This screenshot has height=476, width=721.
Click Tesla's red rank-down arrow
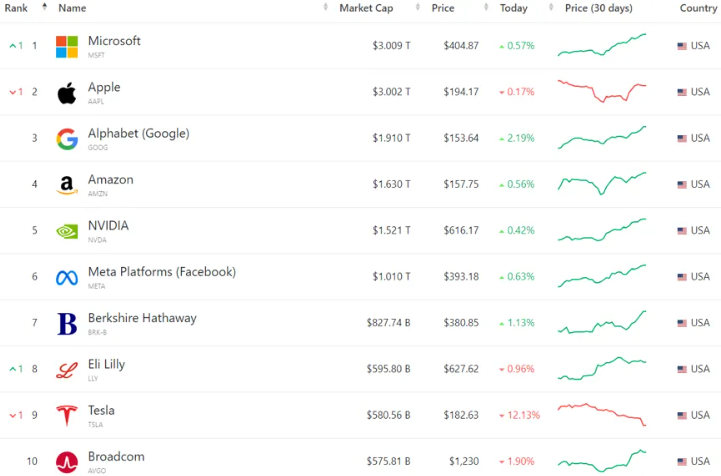coord(12,416)
